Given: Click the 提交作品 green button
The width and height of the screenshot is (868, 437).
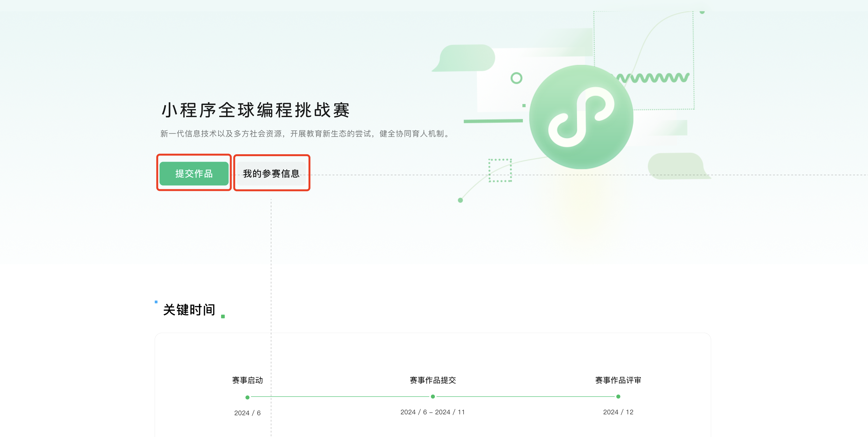Looking at the screenshot, I should (194, 173).
